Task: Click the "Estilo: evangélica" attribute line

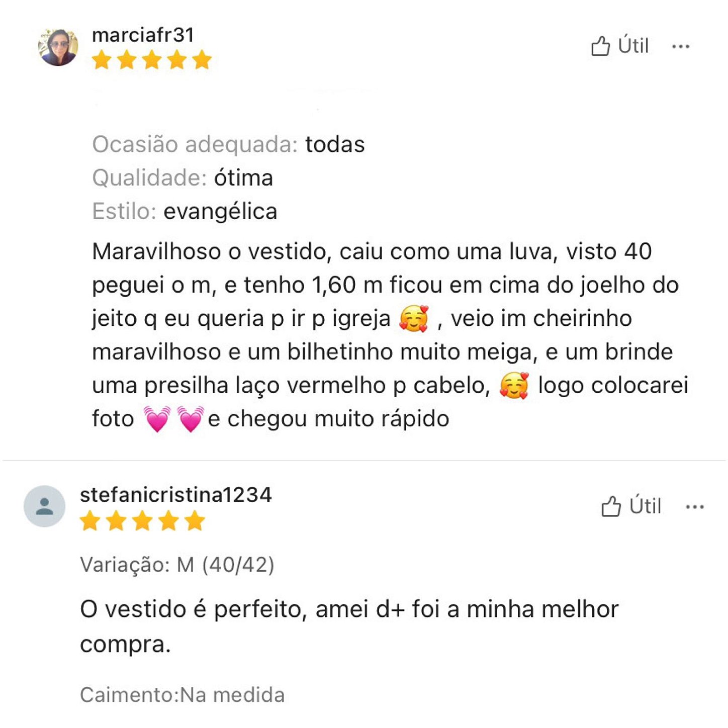Action: [x=185, y=212]
